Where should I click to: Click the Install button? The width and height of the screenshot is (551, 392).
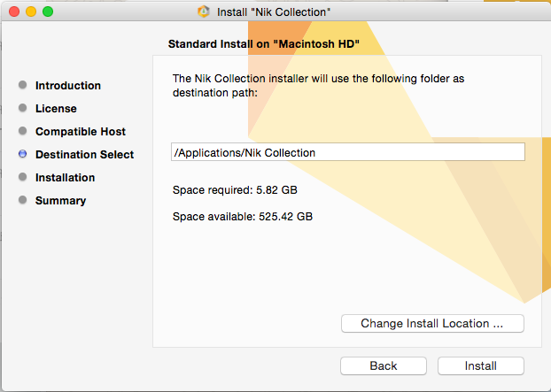pos(481,366)
